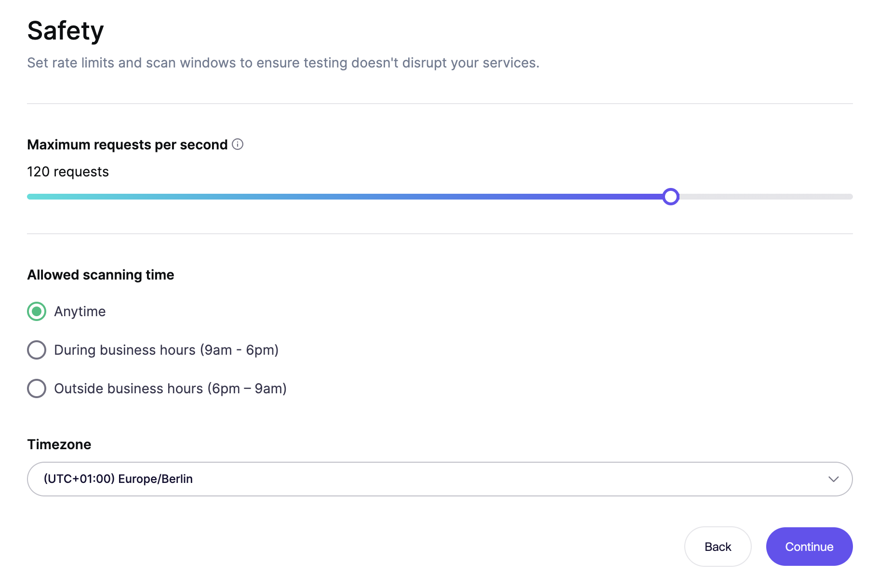
Task: Click the "Allowed scanning time" heading
Action: coord(101,275)
